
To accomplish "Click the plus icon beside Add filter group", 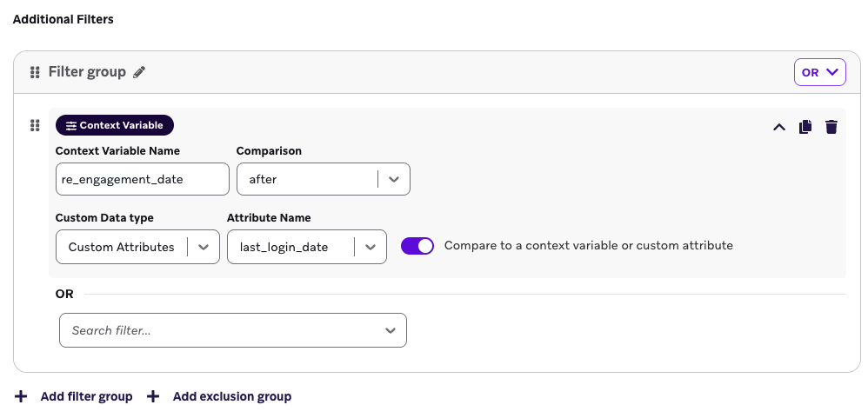I will click(21, 396).
